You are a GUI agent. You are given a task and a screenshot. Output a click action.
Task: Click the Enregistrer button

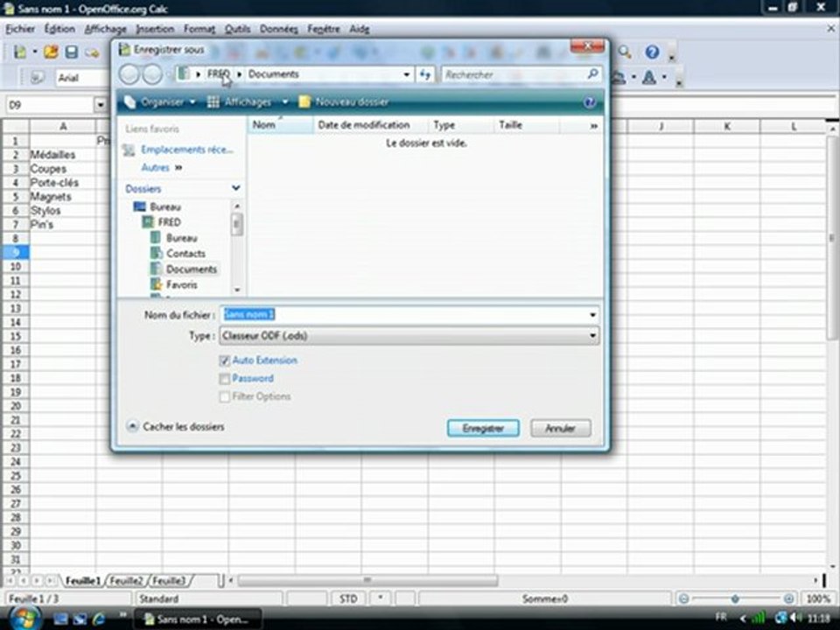coord(483,428)
